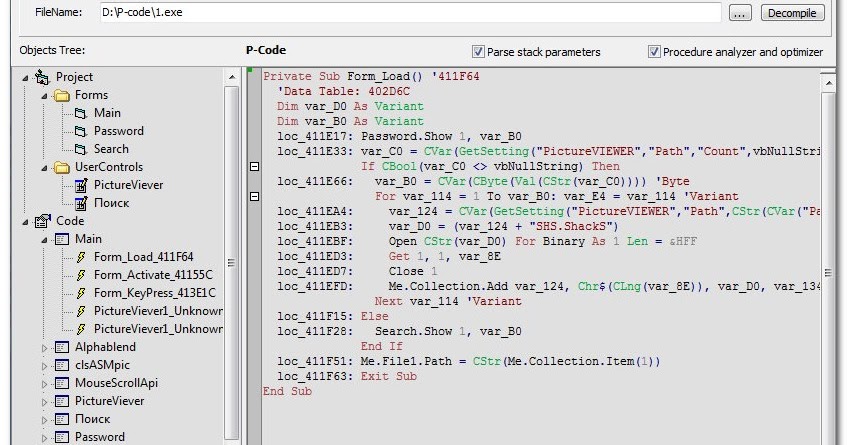The width and height of the screenshot is (847, 445).
Task: Click the 'loc_411ED7: Close 1' code line
Action: point(357,271)
